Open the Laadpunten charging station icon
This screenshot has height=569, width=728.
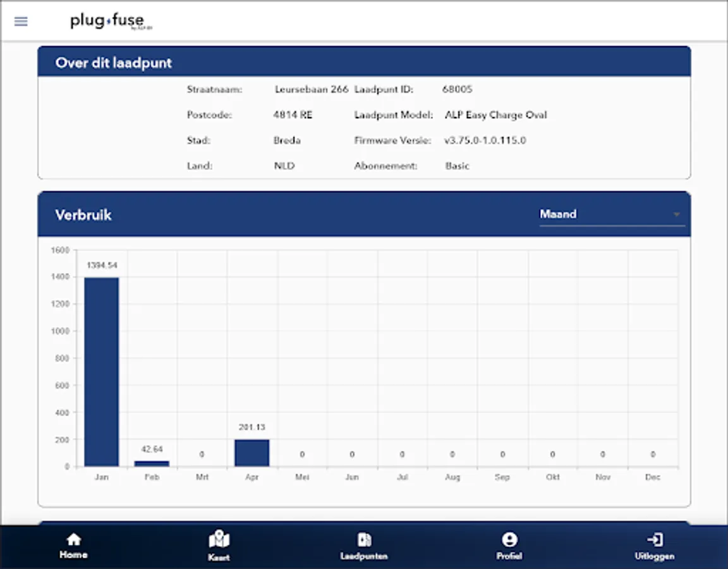364,540
